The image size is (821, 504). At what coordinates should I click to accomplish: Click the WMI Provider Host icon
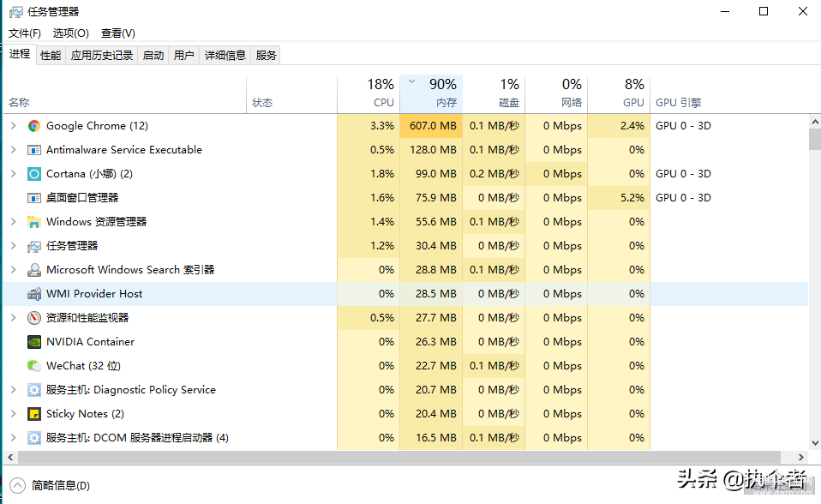click(34, 294)
